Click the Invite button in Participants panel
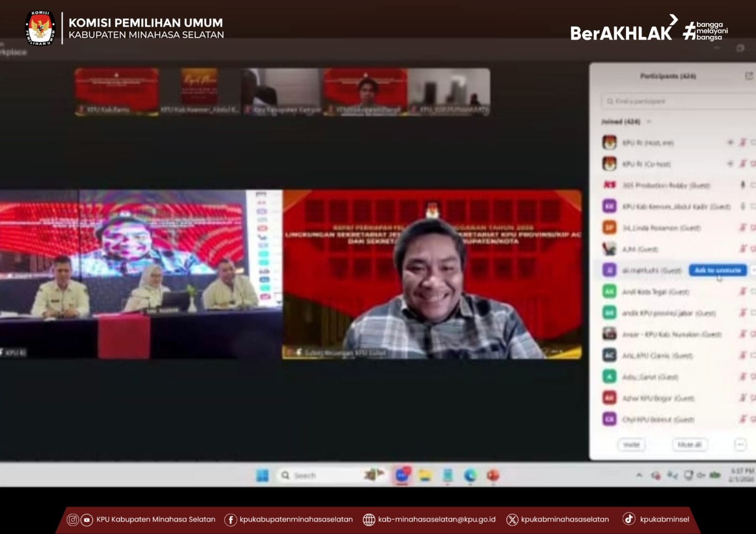Image resolution: width=756 pixels, height=534 pixels. coord(631,445)
